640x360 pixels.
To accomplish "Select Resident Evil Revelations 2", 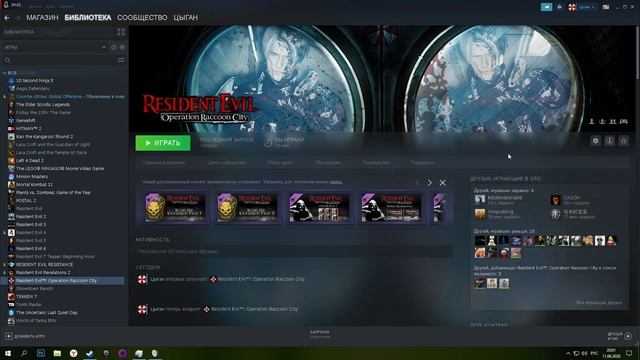I will click(x=43, y=273).
